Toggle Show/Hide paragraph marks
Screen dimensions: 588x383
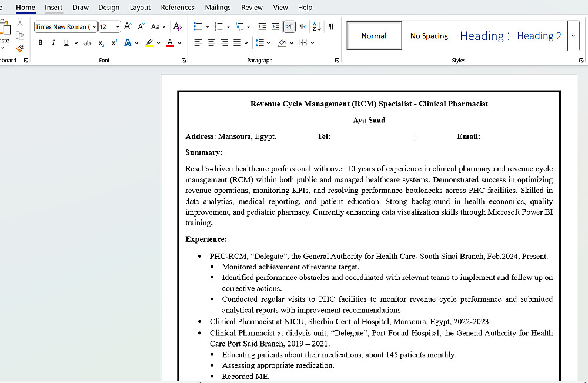pos(331,26)
